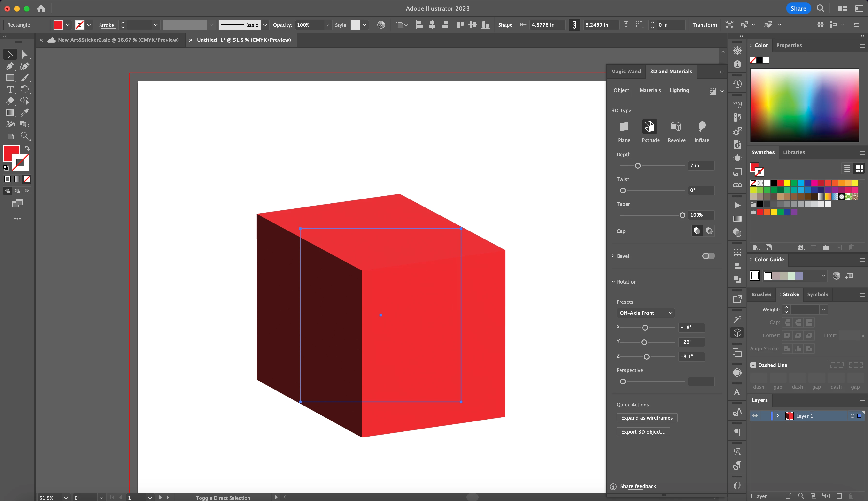Open the Off-Axis Front presets dropdown
The height and width of the screenshot is (501, 868).
click(x=645, y=313)
